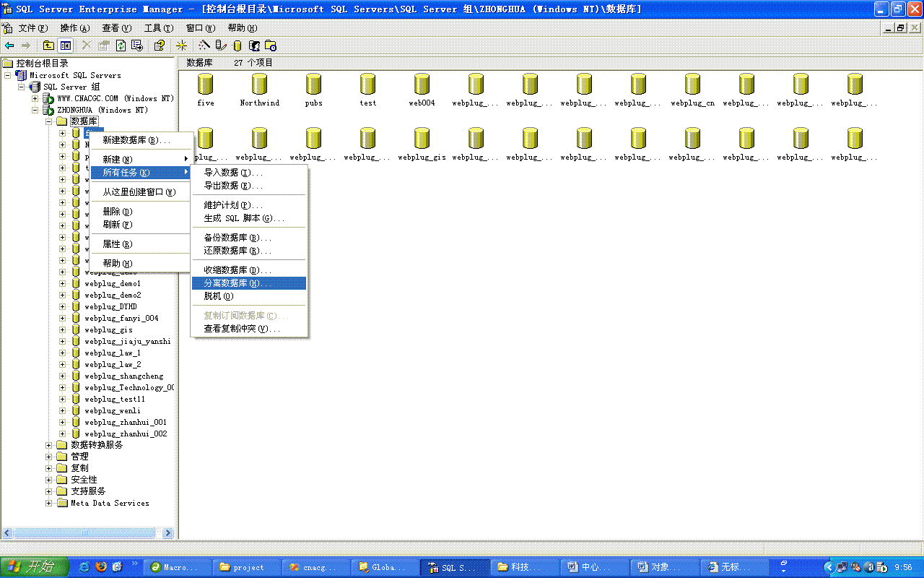Click the ZHONGHUA server icon in tree

pos(48,110)
